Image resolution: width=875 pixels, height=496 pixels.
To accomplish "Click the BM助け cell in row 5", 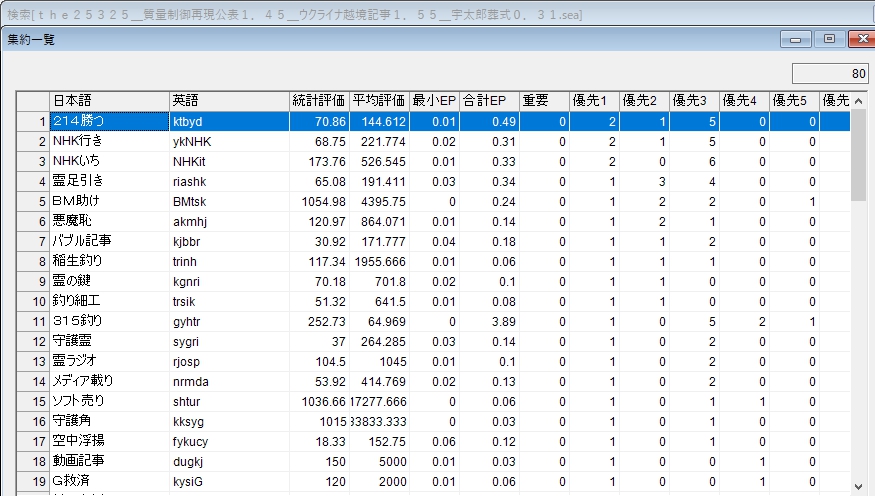I will pos(109,201).
